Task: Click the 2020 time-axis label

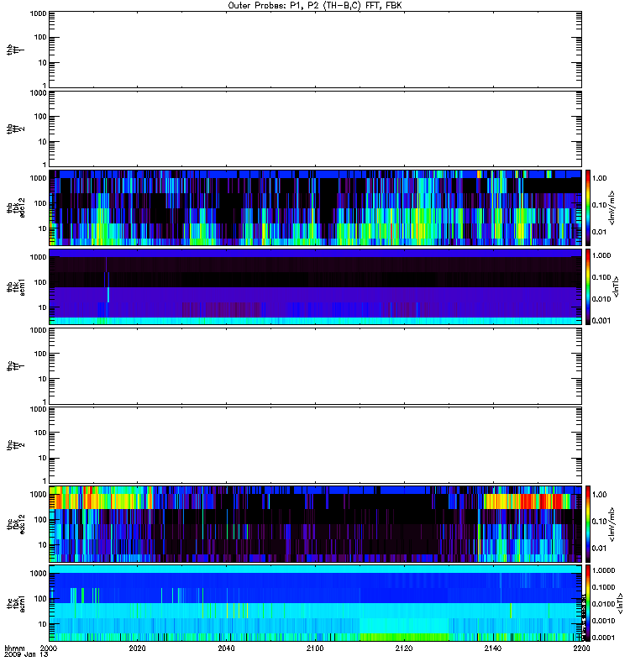Action: coord(137,648)
